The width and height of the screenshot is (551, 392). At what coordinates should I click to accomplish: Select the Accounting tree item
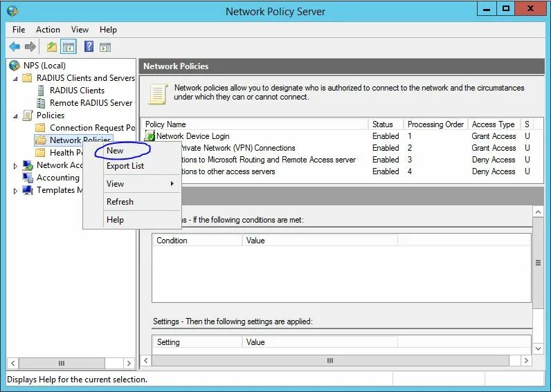point(58,177)
